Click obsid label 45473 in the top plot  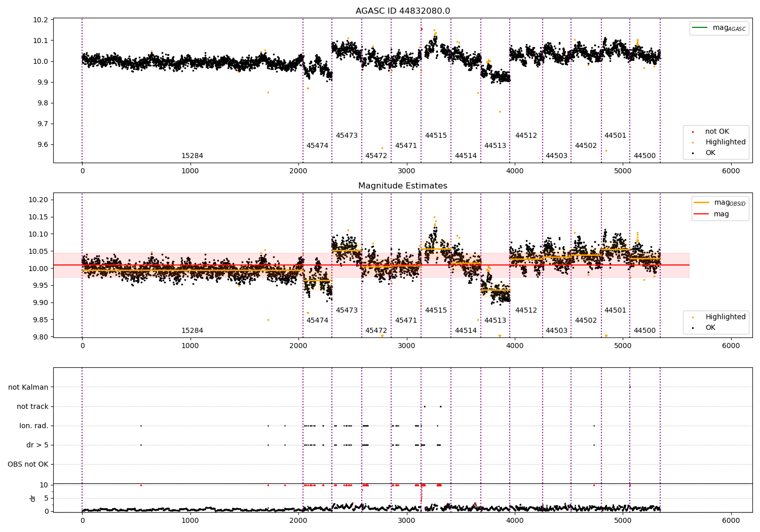coord(347,136)
